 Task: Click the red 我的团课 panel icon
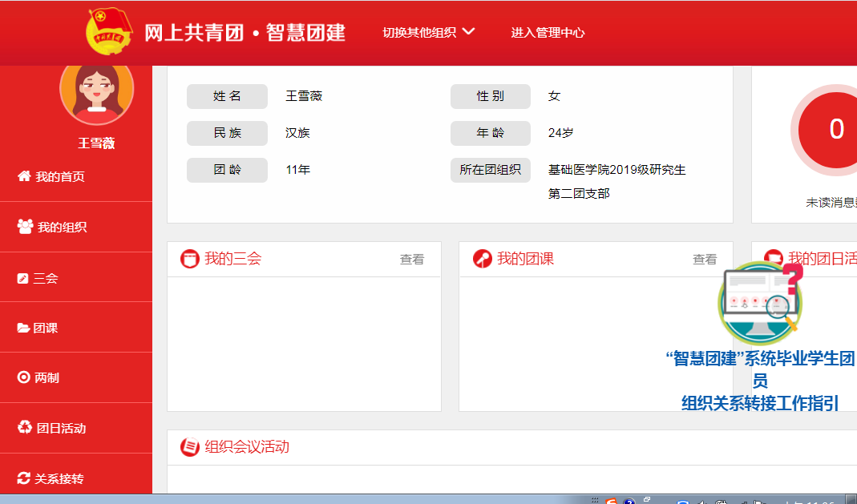click(482, 259)
